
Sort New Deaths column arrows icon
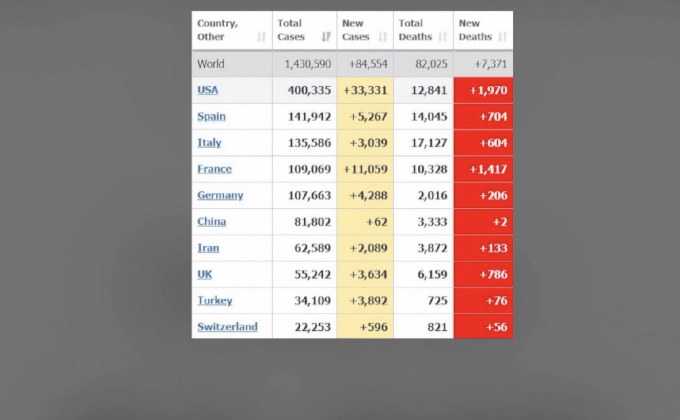coord(502,37)
